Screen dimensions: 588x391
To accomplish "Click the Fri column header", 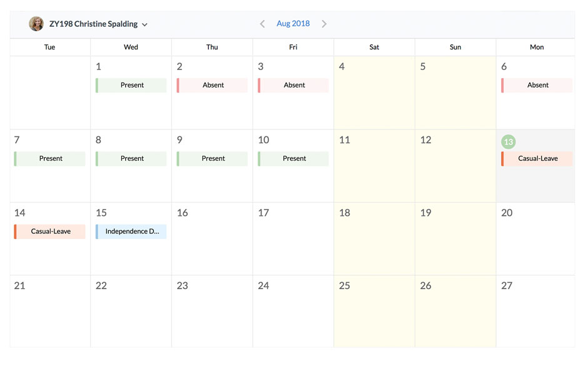I will (293, 48).
